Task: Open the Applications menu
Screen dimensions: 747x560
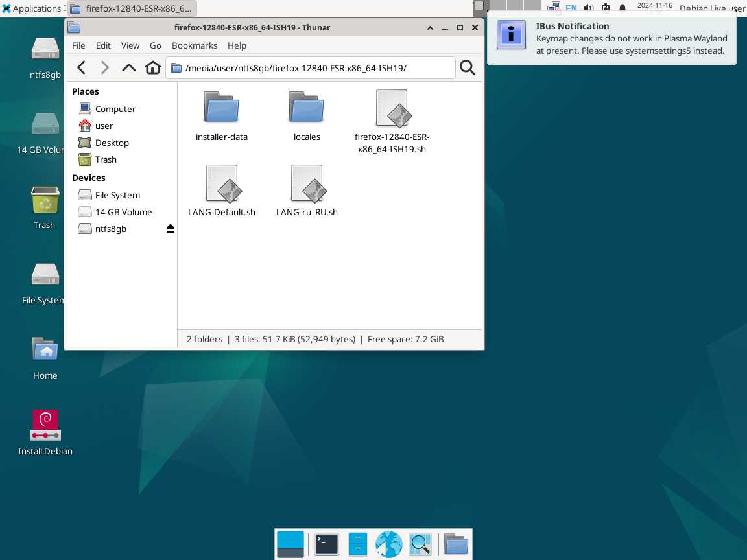Action: (33, 8)
